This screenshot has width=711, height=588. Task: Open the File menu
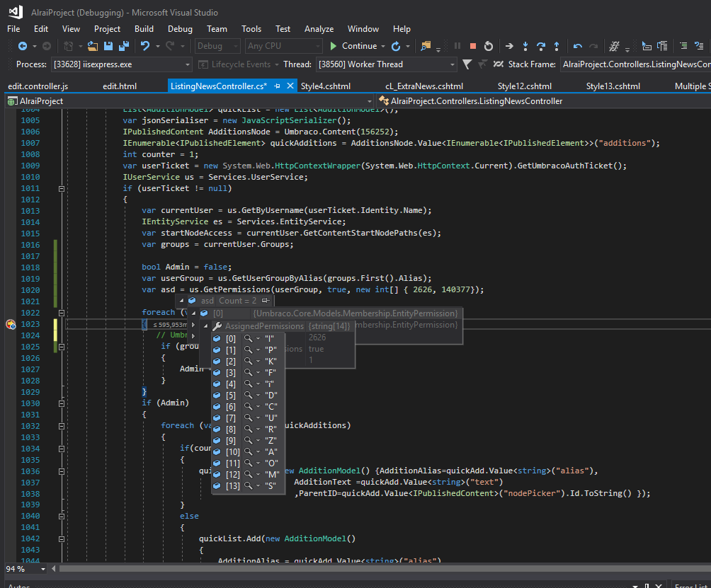13,29
